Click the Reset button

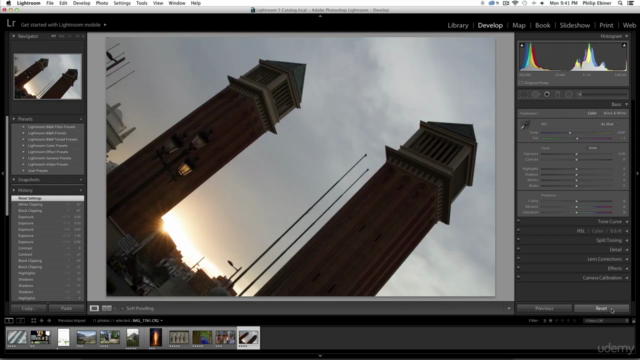coord(601,308)
